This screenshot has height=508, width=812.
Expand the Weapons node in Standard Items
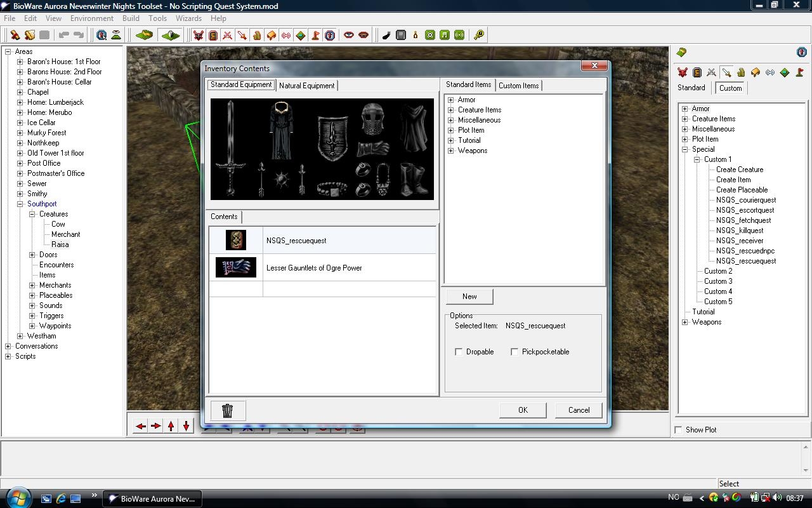(450, 150)
